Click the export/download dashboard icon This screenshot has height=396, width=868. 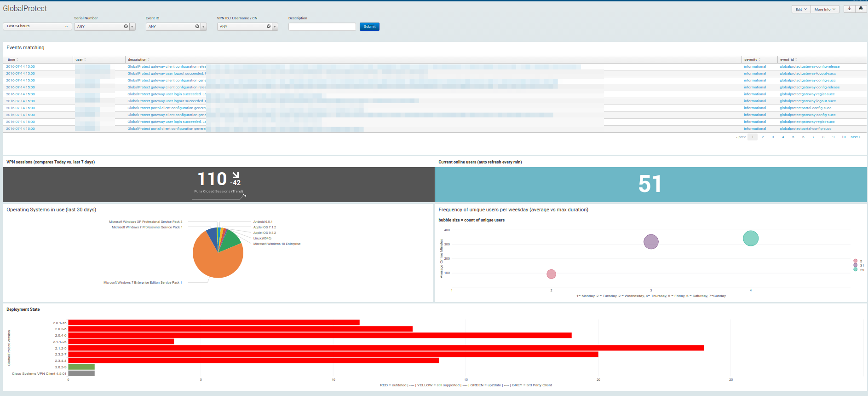point(849,9)
